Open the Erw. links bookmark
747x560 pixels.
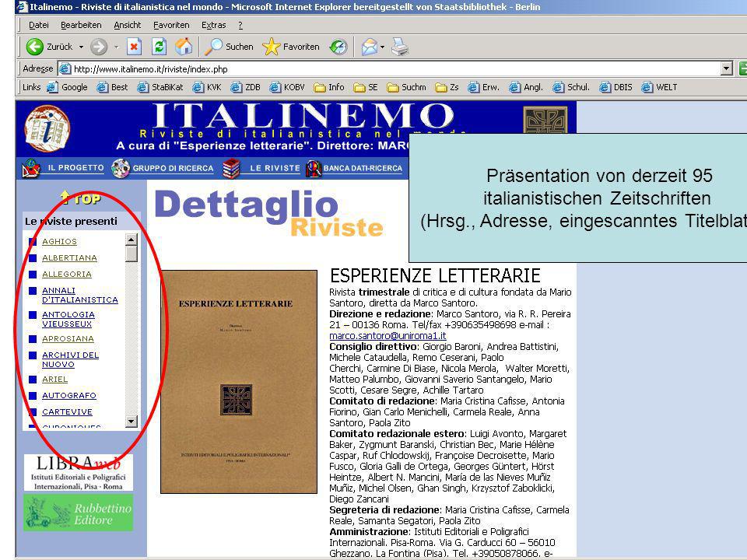(483, 87)
